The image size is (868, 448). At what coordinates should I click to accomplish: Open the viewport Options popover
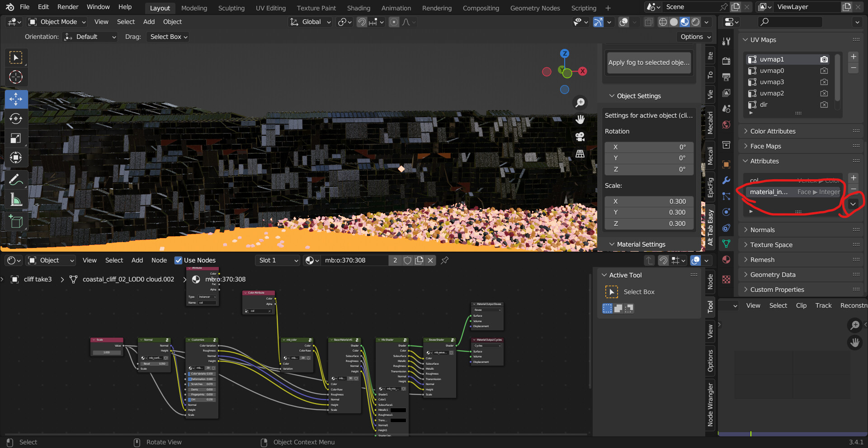(695, 37)
